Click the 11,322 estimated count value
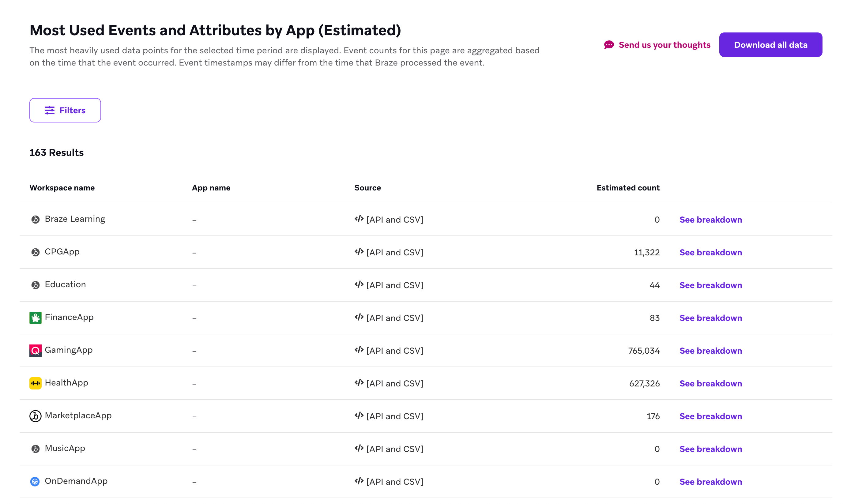Image resolution: width=847 pixels, height=504 pixels. tap(647, 252)
